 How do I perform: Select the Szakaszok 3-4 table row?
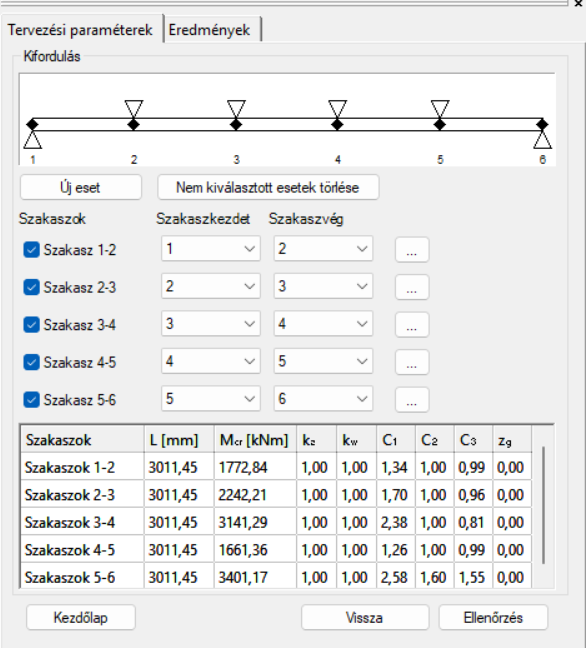point(276,522)
